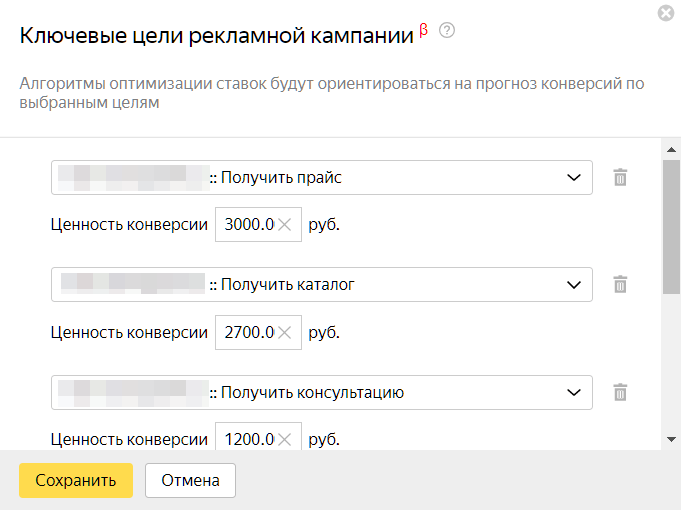Delete the Получить каталог goal with trash icon
Viewport: 681px width, 510px height.
tap(620, 285)
